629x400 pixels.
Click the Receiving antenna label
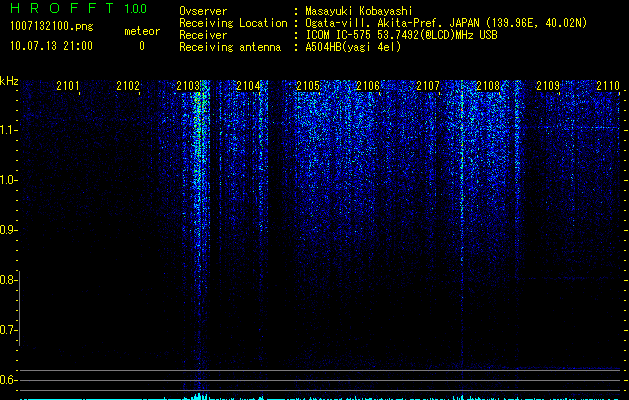point(230,47)
